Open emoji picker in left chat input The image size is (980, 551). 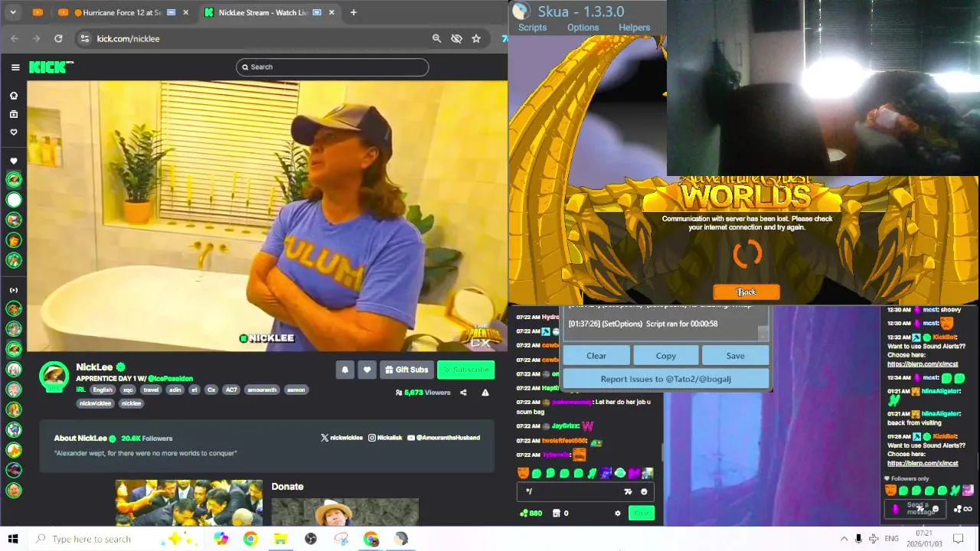[x=644, y=492]
